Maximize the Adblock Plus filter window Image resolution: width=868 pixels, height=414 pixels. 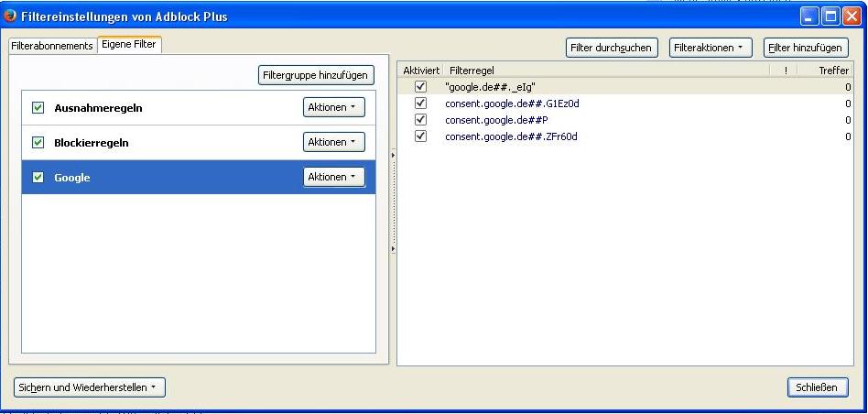pyautogui.click(x=830, y=16)
